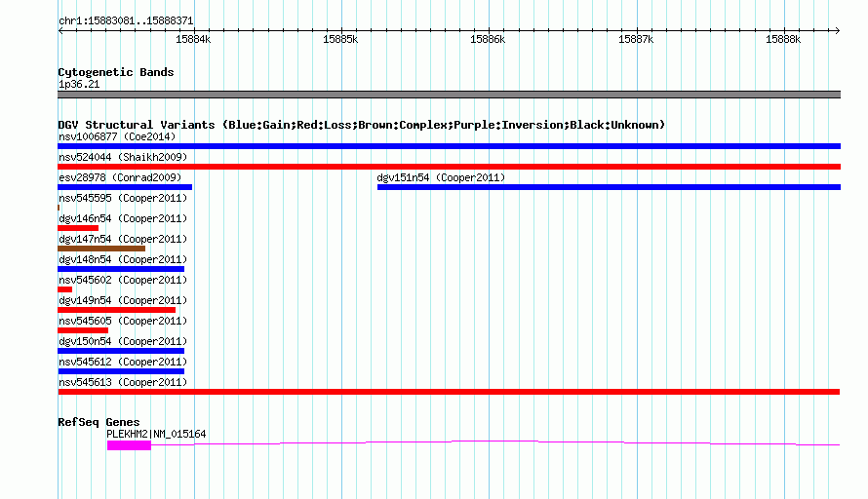
Task: Click the dgv150n54 (Cooper2011) label text
Action: click(123, 341)
